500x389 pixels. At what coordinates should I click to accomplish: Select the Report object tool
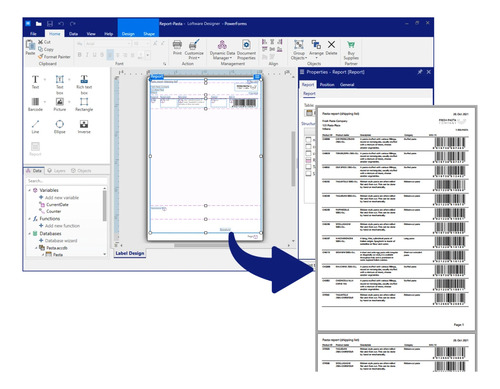(x=35, y=149)
